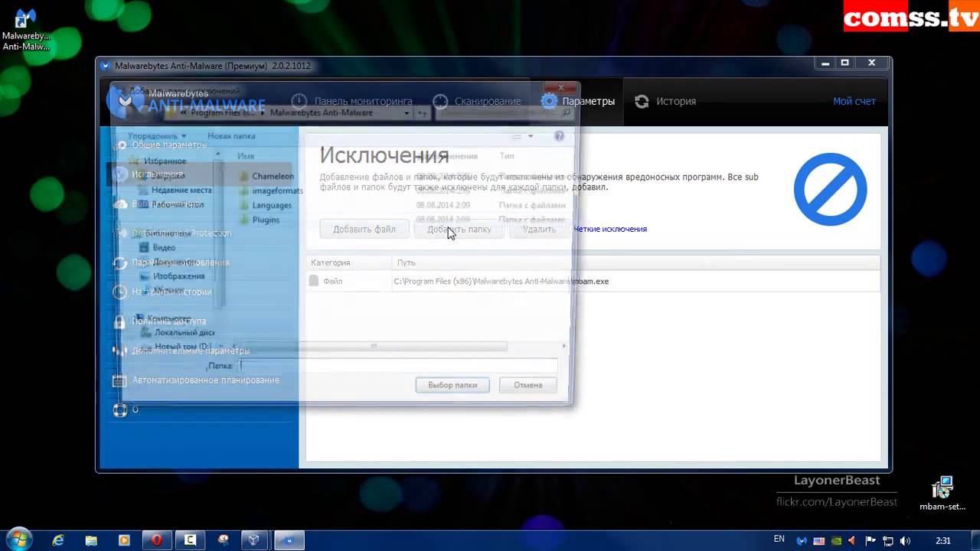Viewport: 980px width, 551px height.
Task: Click the volume speaker tray icon
Action: (x=905, y=541)
